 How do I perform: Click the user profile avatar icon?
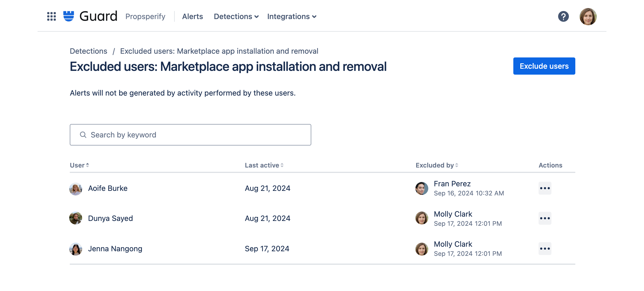[588, 16]
